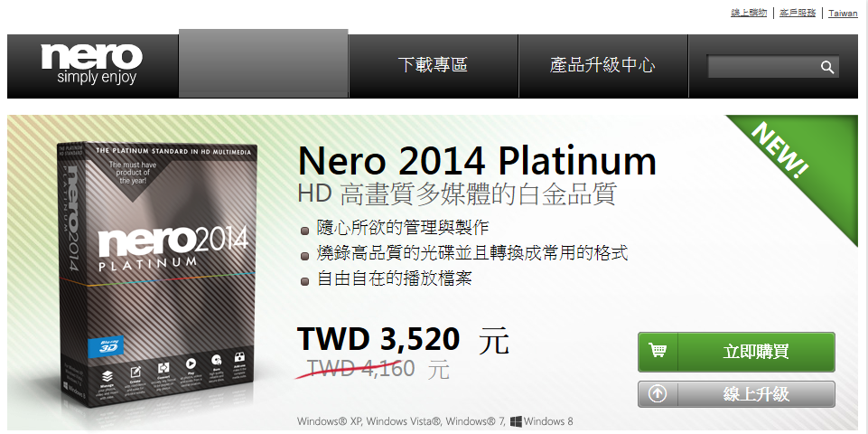Click the Taiwan region link

coord(843,14)
